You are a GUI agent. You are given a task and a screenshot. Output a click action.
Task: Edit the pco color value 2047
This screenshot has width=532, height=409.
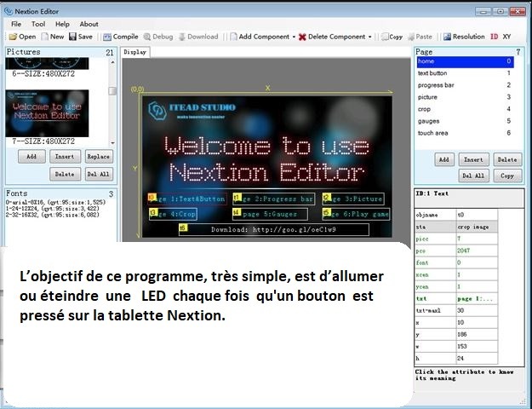point(477,251)
